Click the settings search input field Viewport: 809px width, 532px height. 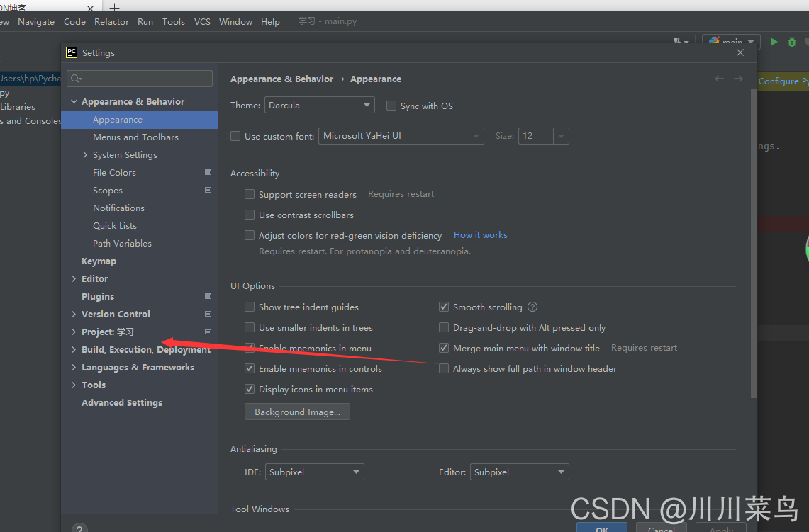pyautogui.click(x=139, y=79)
